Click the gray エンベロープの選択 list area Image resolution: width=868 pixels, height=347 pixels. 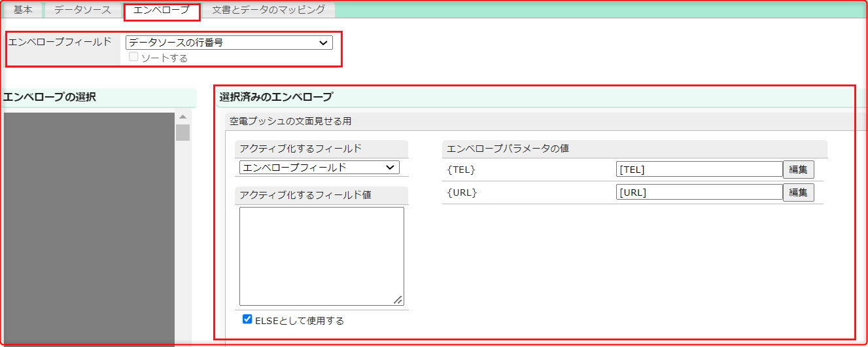(x=89, y=229)
